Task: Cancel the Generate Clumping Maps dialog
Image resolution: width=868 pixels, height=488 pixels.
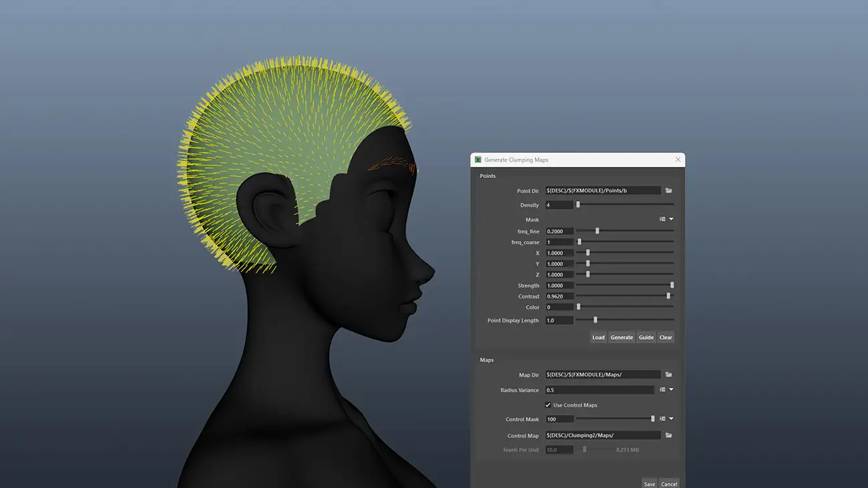Action: tap(669, 483)
